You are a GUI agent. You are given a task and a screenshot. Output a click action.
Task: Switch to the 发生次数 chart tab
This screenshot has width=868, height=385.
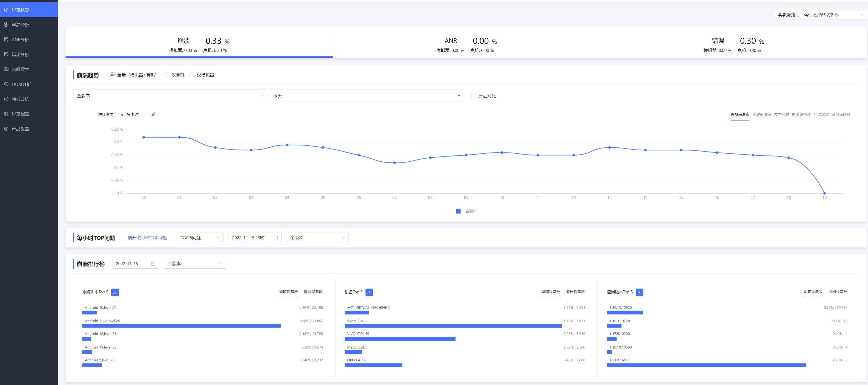(781, 115)
